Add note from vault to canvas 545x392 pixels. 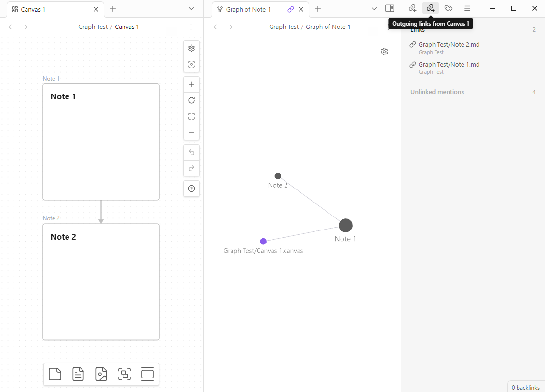tap(78, 374)
